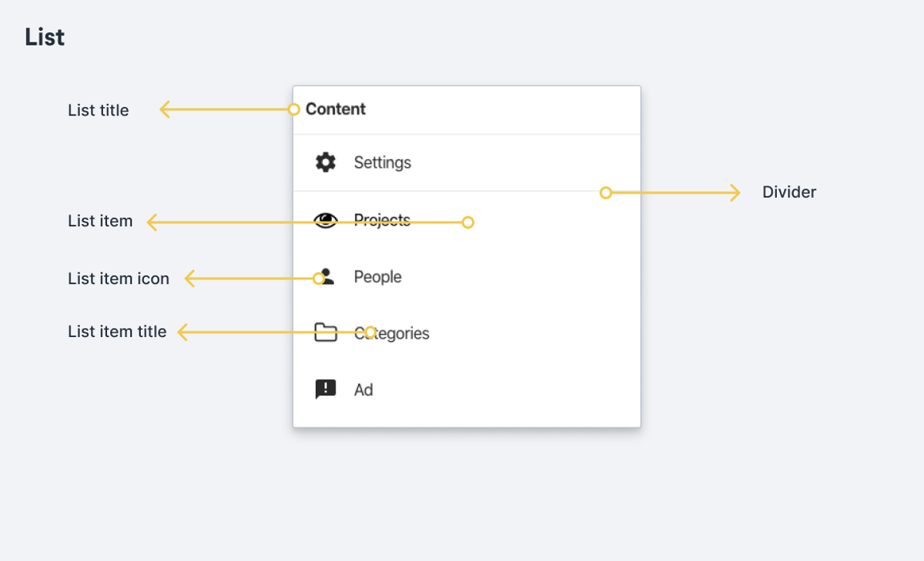Click the circle marker on the Divider arrow
Screen dimensions: 924x561
[x=606, y=192]
